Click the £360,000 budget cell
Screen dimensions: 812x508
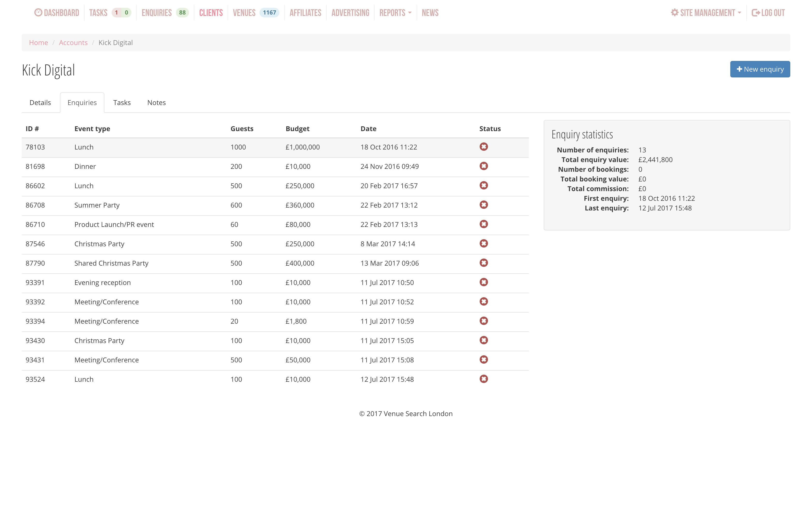click(300, 205)
